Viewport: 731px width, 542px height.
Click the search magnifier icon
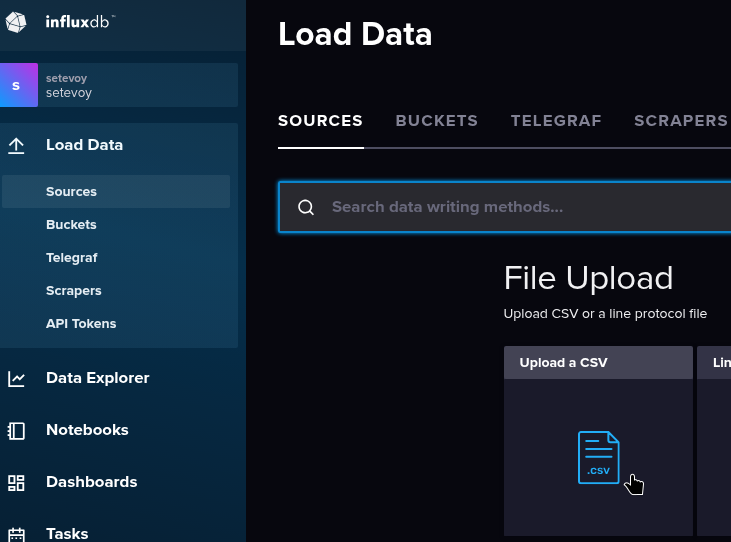pos(306,207)
